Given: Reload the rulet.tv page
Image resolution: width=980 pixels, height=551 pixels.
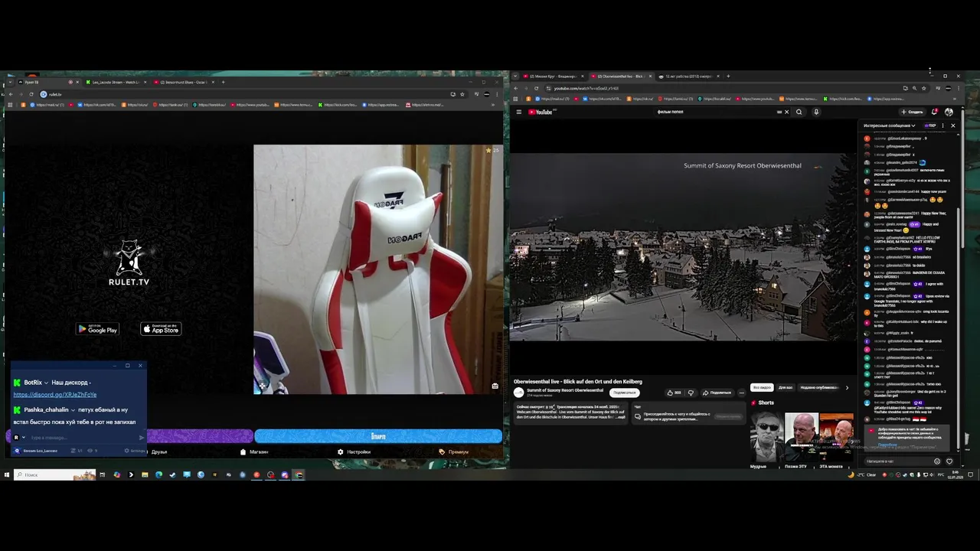Looking at the screenshot, I should [x=31, y=94].
